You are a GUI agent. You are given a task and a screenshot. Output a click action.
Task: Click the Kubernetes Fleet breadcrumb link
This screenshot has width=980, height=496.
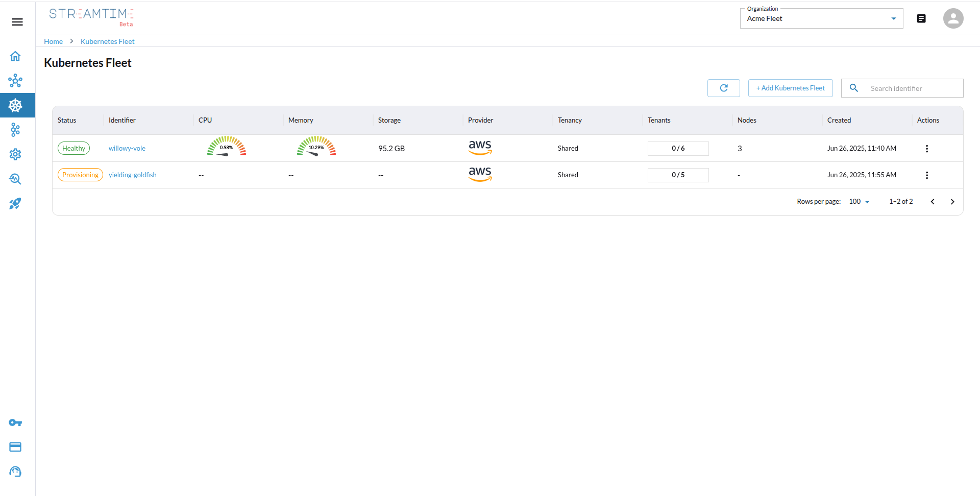[x=107, y=41]
